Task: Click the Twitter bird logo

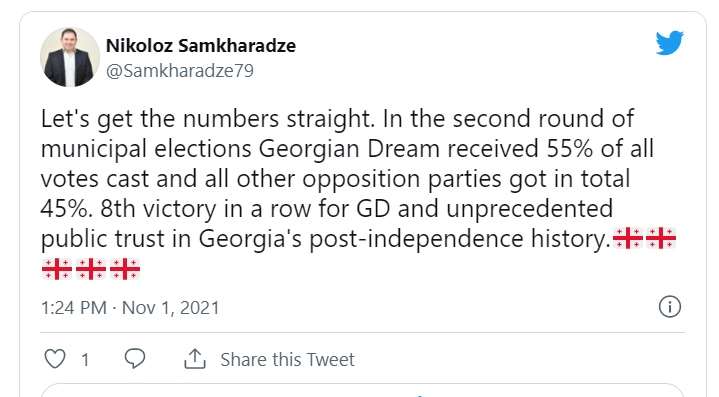Action: [669, 43]
